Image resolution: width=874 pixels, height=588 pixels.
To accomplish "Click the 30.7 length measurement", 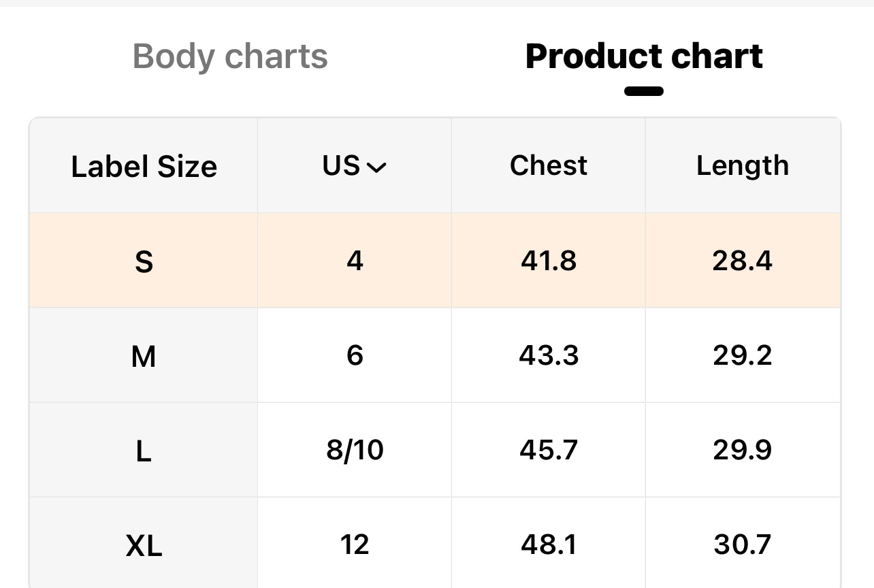I will 742,544.
